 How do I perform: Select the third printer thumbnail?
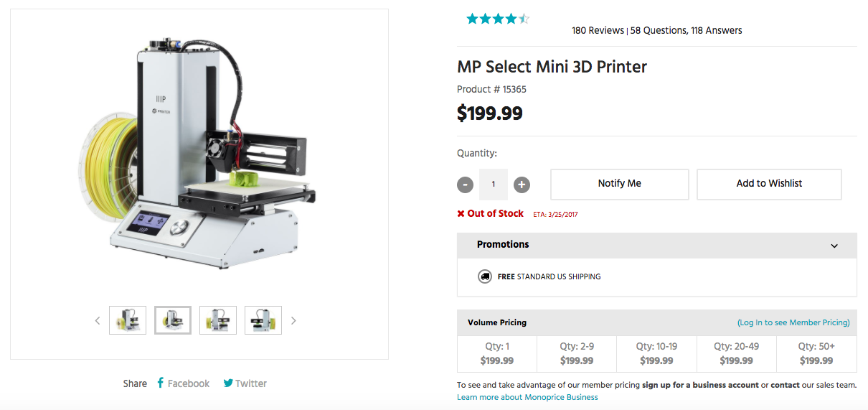point(218,320)
